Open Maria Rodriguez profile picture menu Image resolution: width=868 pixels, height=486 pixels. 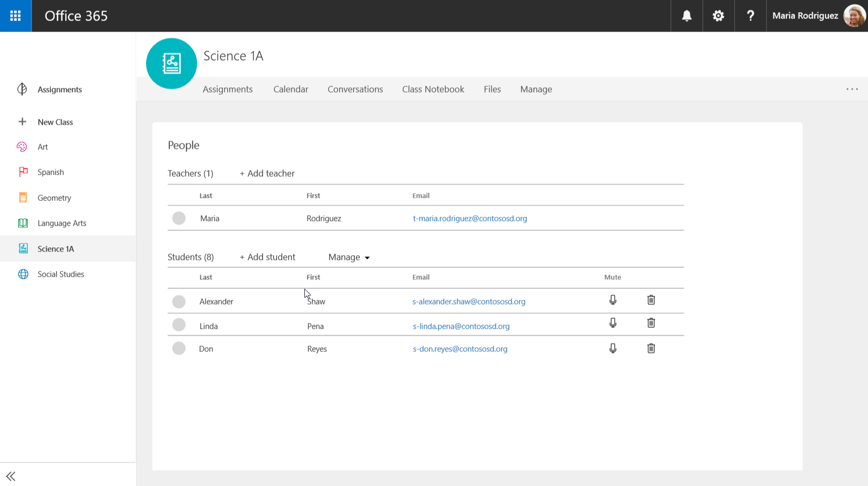(854, 16)
